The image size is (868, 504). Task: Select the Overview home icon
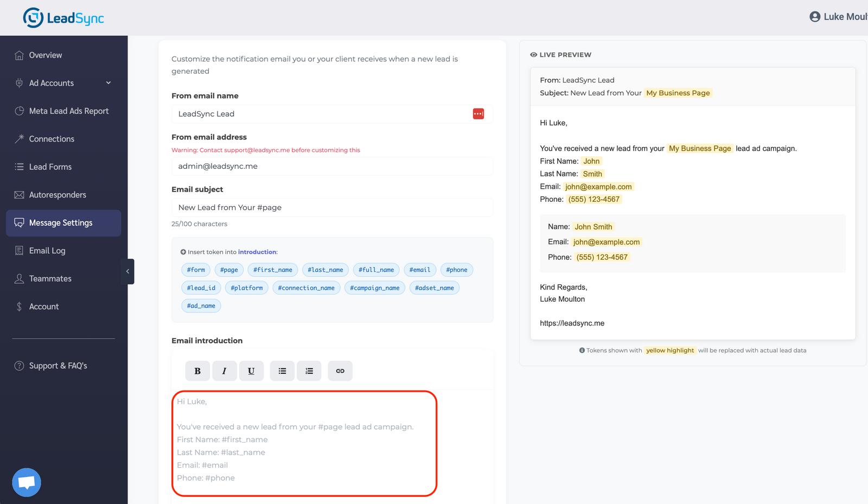coord(18,55)
